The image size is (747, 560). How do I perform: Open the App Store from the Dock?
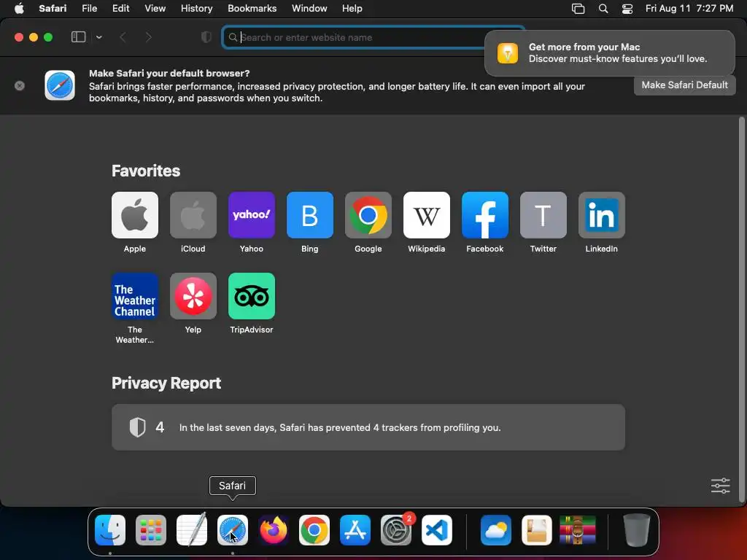[355, 530]
